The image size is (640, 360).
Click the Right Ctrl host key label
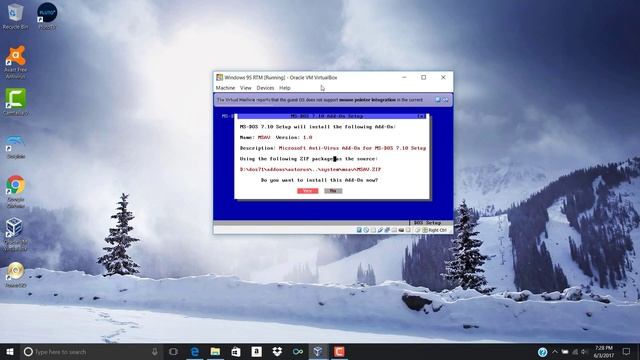point(438,230)
